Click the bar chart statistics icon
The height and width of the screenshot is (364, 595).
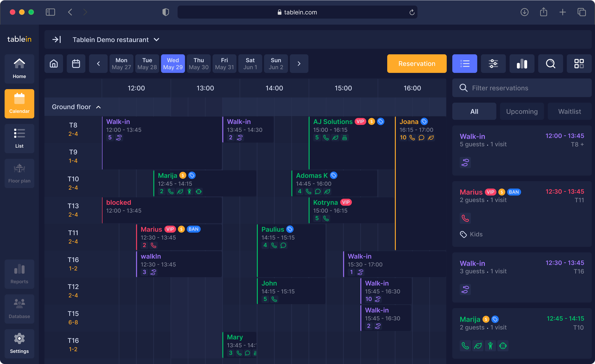point(522,64)
